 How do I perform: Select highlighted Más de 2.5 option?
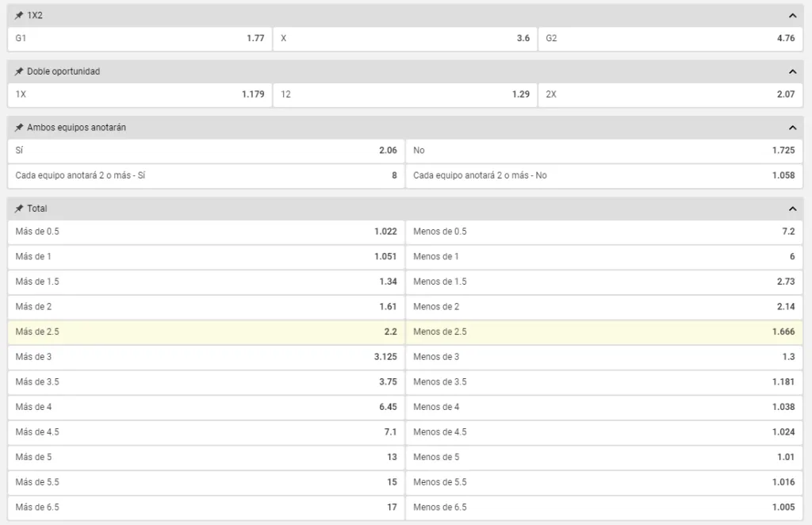[x=206, y=331]
